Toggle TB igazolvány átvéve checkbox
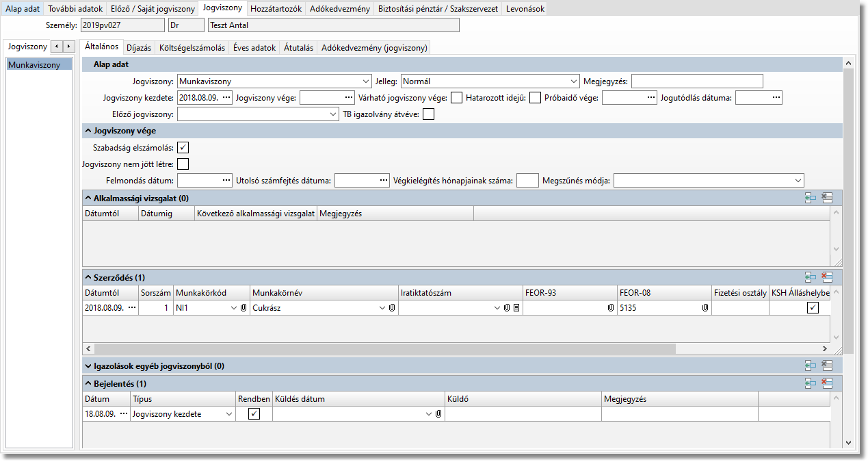 click(x=428, y=114)
